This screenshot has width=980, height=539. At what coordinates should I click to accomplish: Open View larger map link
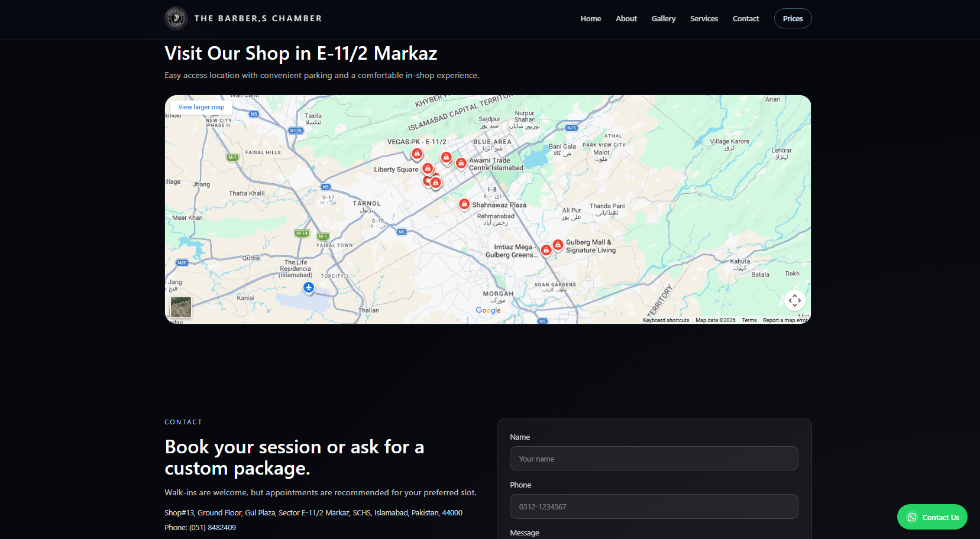[x=201, y=108]
